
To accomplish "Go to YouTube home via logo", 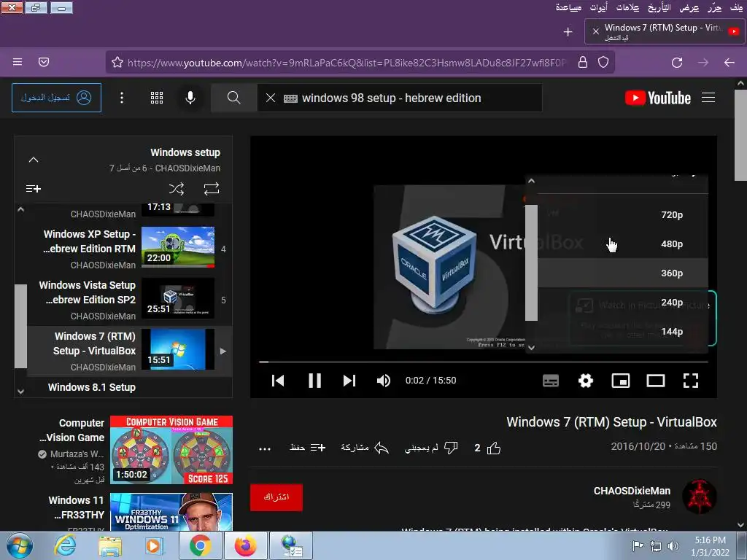I will pyautogui.click(x=658, y=98).
